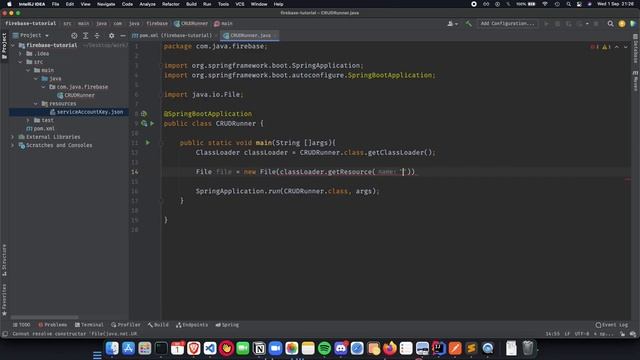Run main method from the line 11 gutter arrow
This screenshot has width=640, height=360.
pyautogui.click(x=148, y=142)
